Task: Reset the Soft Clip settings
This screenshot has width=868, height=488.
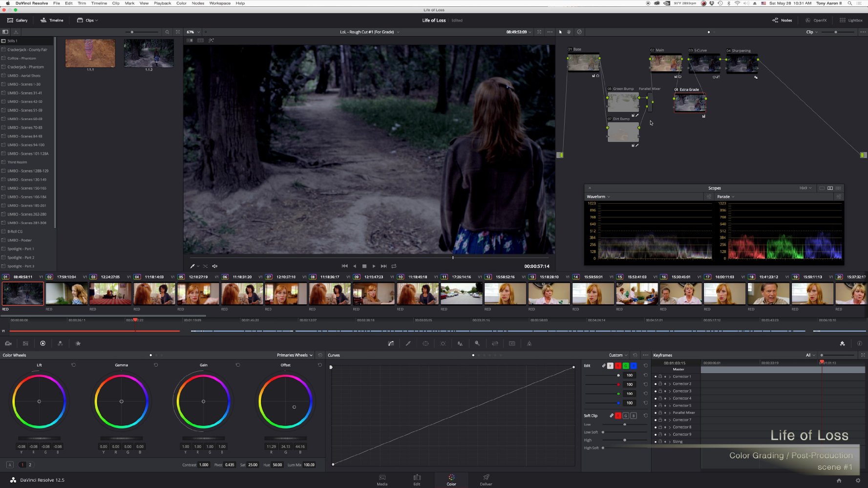Action: pyautogui.click(x=646, y=416)
